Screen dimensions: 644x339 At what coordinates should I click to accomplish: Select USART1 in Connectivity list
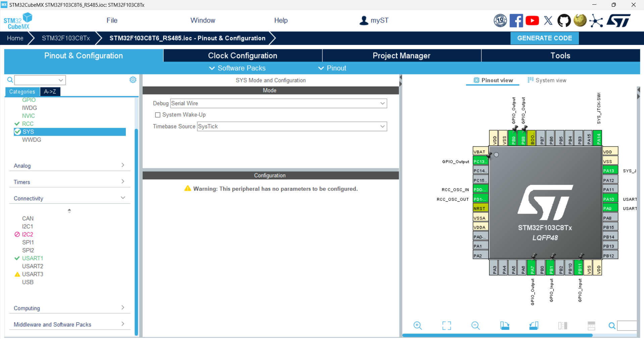point(33,258)
